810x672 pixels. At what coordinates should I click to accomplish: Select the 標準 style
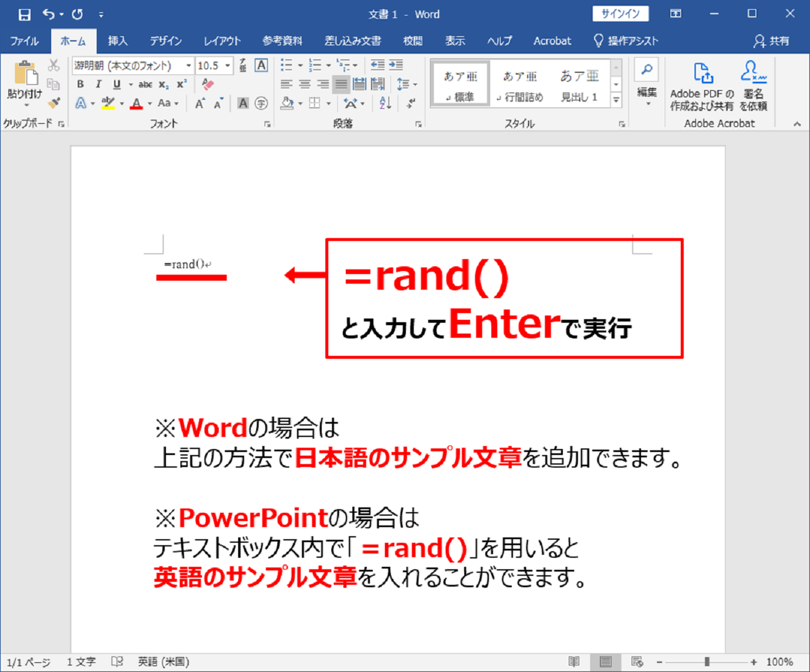click(461, 84)
